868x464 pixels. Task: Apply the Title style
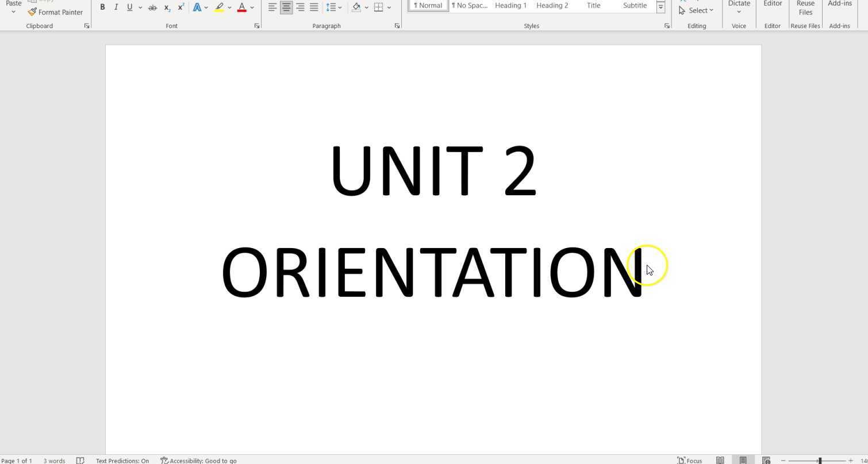pyautogui.click(x=593, y=6)
